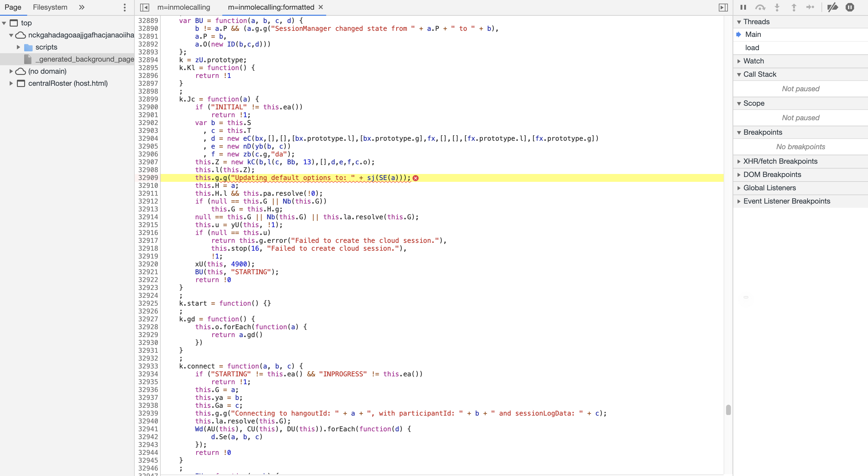This screenshot has height=476, width=868.
Task: Hide the debugger sidebar icon
Action: tap(723, 7)
